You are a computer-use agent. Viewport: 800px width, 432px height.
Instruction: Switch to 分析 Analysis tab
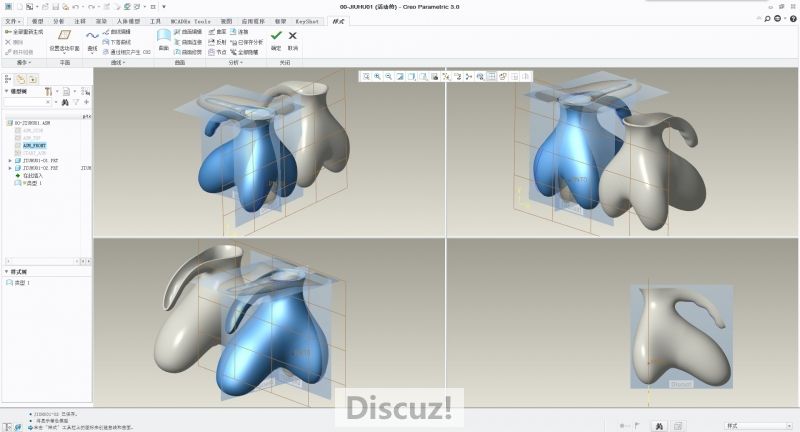pyautogui.click(x=59, y=21)
